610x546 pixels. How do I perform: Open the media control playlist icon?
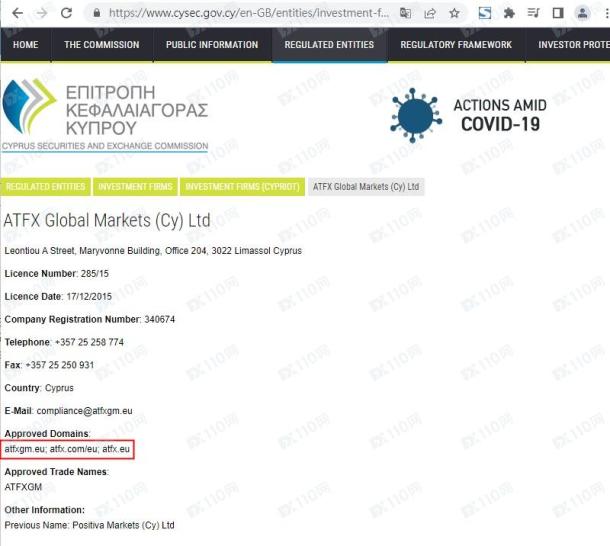click(x=533, y=13)
